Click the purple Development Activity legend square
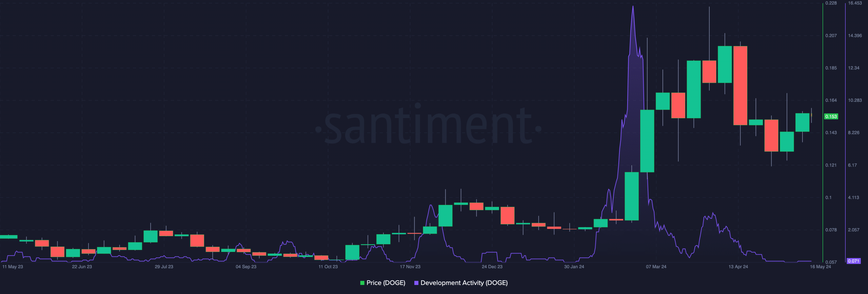The width and height of the screenshot is (868, 294). (416, 283)
